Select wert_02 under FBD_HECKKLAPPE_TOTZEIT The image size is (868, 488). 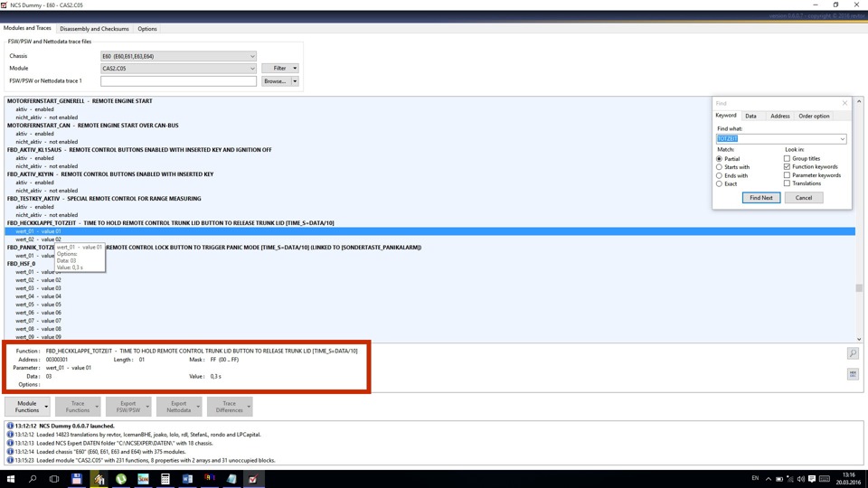(429, 239)
